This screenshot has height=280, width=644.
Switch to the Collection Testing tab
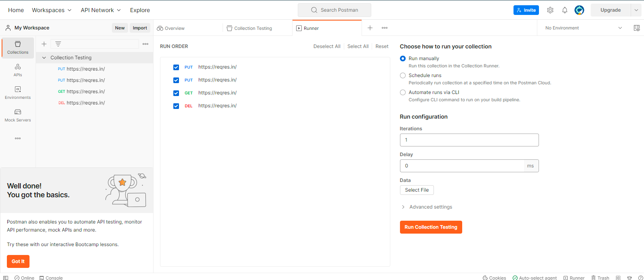(257, 28)
